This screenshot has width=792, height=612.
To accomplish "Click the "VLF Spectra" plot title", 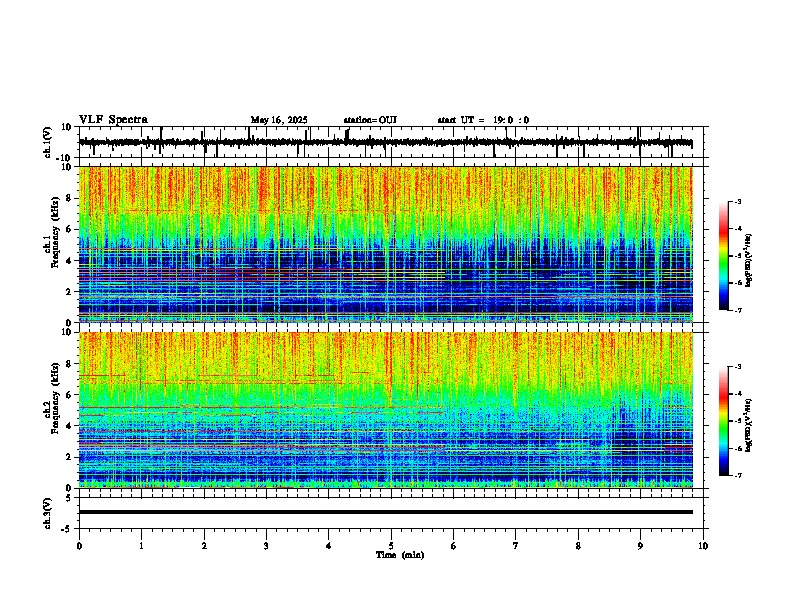I will pos(113,120).
